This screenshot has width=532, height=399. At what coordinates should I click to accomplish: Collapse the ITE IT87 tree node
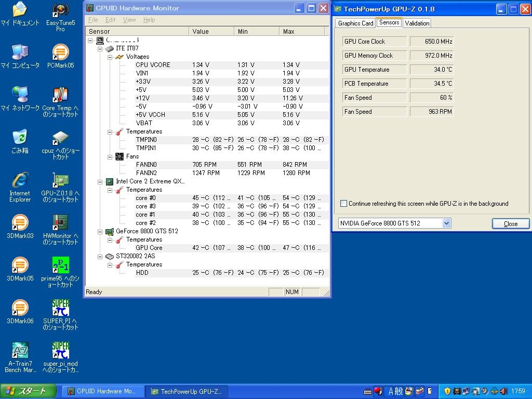[x=100, y=49]
